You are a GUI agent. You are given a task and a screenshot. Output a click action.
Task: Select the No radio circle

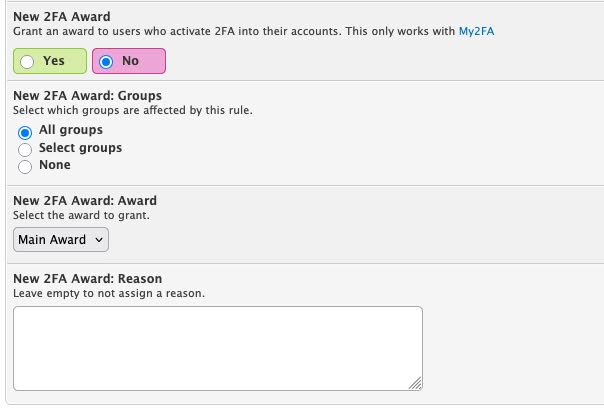point(106,62)
